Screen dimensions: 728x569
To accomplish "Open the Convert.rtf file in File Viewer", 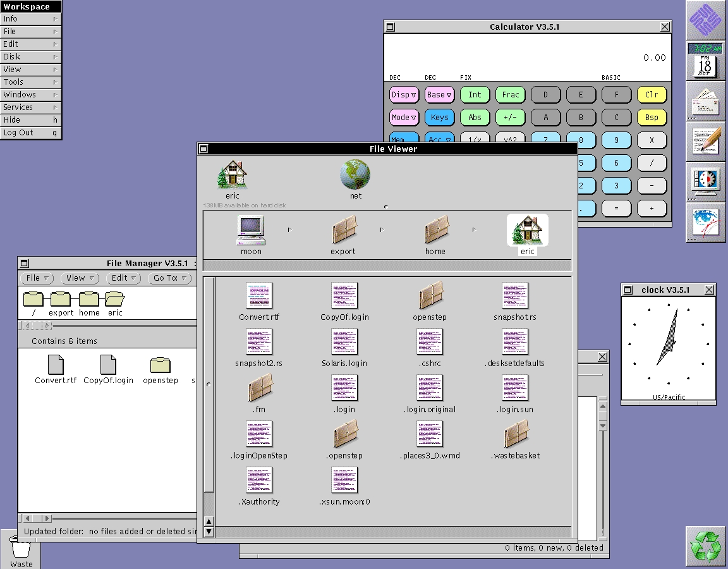I will (x=259, y=296).
